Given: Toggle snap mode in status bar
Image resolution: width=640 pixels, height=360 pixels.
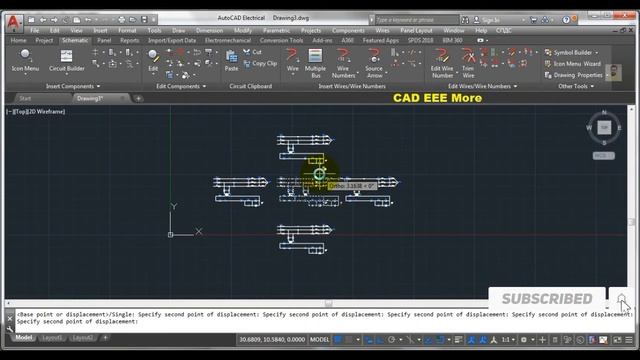Looking at the screenshot, I should point(349,340).
